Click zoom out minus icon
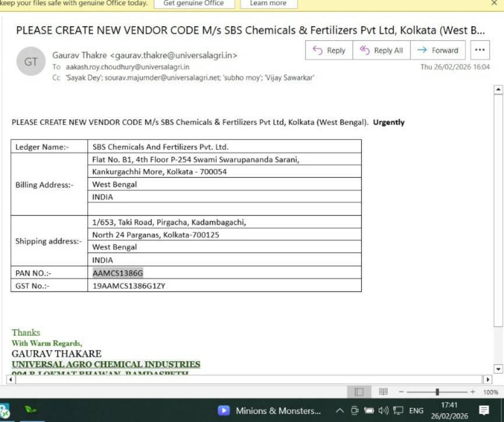This screenshot has height=422, width=504. (x=401, y=392)
